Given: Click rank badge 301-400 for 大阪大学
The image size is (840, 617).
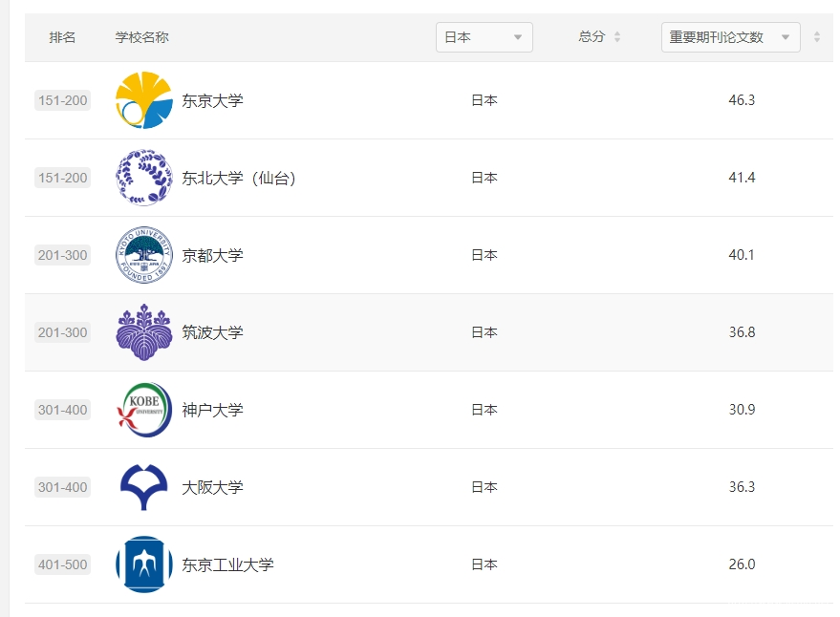Looking at the screenshot, I should coord(63,487).
